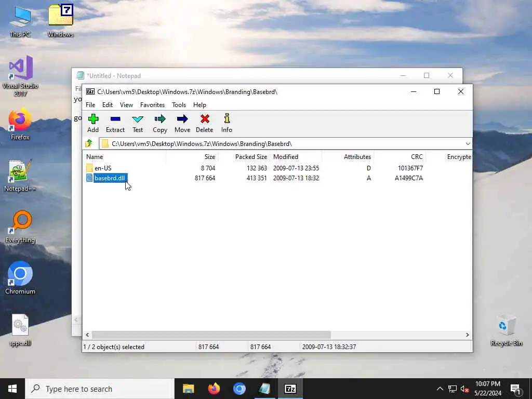Viewport: 532px width, 399px height.
Task: Expand the address bar path dropdown
Action: [468, 144]
